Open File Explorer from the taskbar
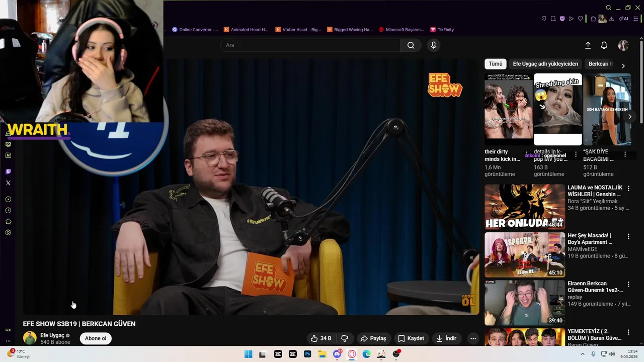The width and height of the screenshot is (644, 362). 322,354
